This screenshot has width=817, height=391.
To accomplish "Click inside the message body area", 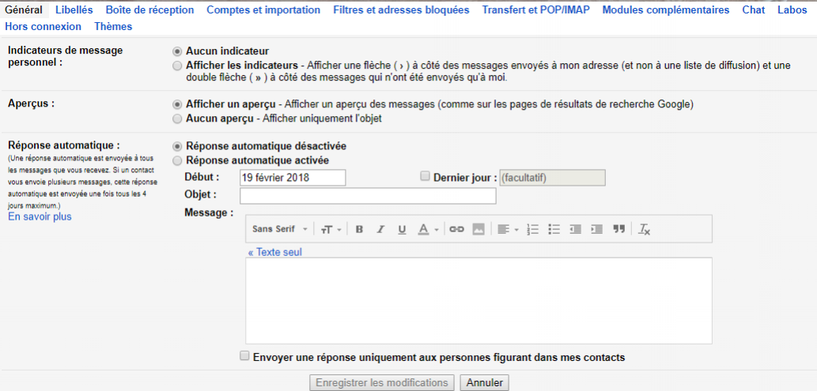I will (x=479, y=301).
